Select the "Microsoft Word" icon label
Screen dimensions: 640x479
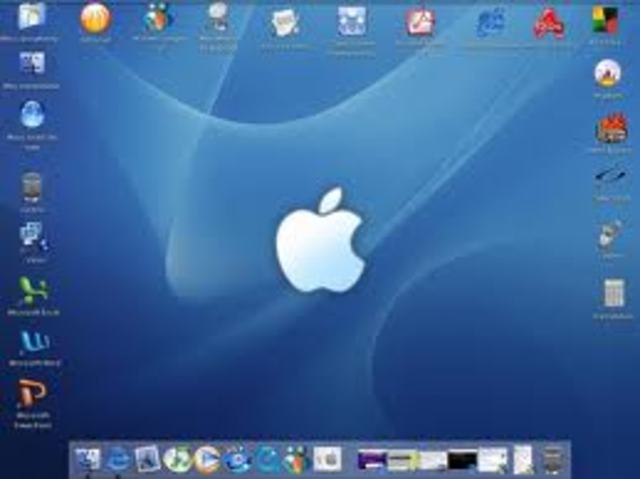click(34, 363)
